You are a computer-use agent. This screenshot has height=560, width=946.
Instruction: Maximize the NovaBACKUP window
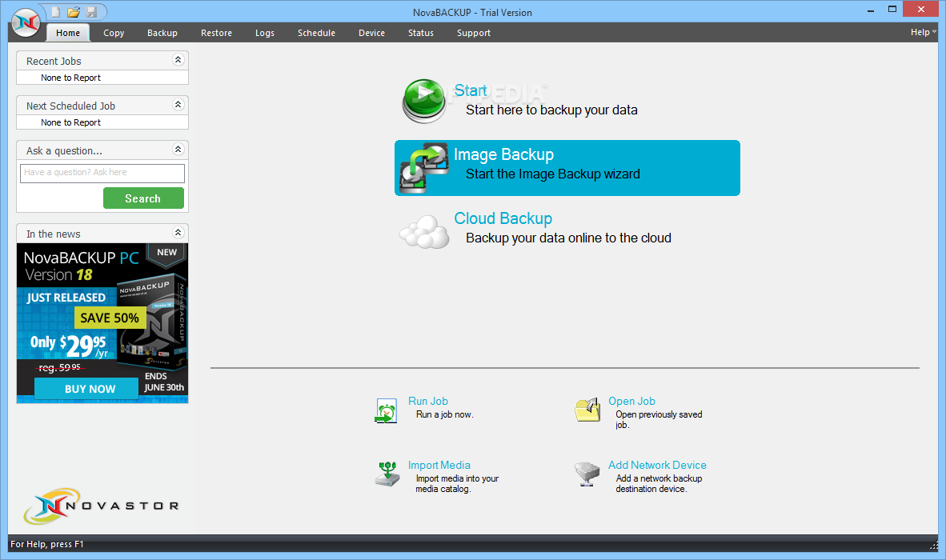pyautogui.click(x=892, y=9)
